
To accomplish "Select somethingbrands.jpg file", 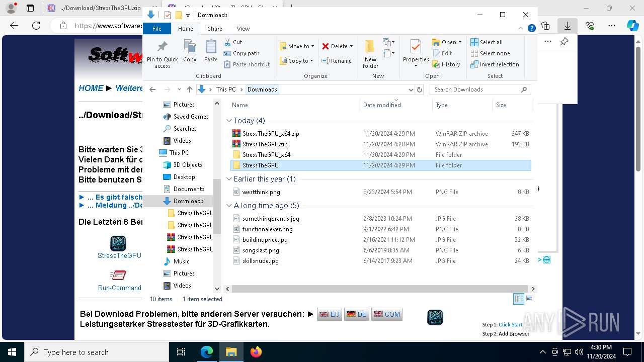I will [x=381, y=219].
